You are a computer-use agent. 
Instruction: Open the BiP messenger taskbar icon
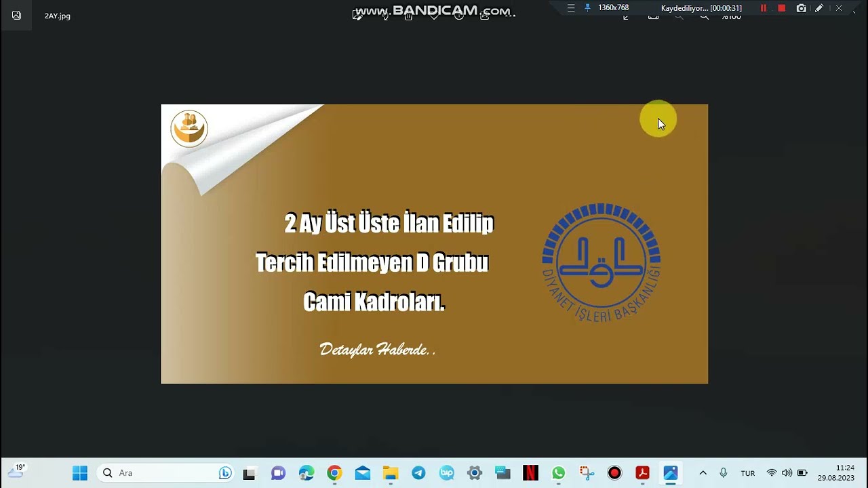pyautogui.click(x=446, y=473)
